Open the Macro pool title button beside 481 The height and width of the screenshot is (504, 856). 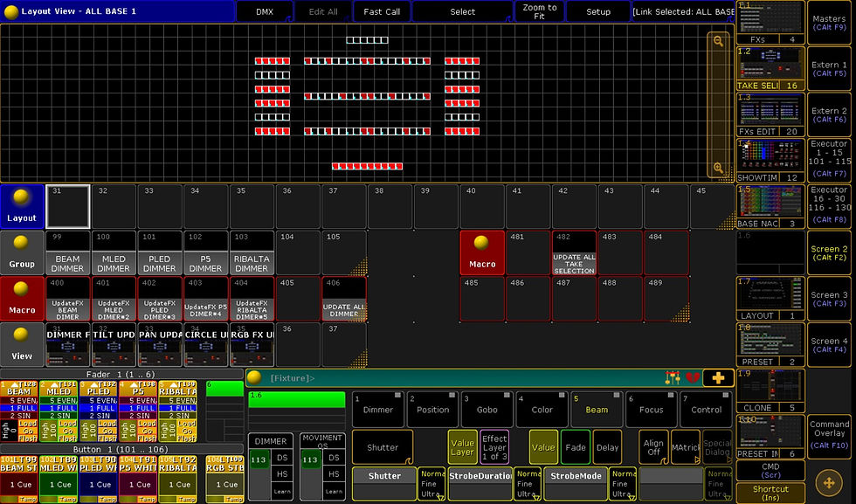point(482,252)
